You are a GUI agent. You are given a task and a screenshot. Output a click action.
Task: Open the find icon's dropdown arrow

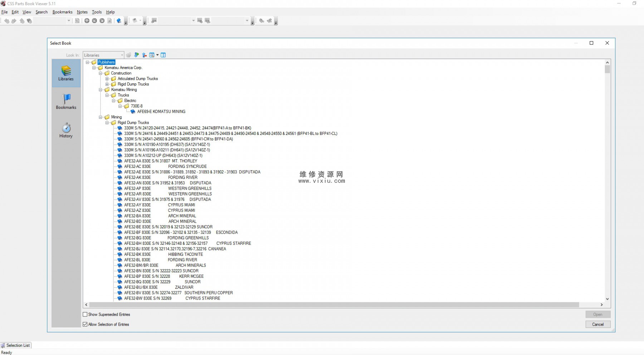tap(157, 55)
